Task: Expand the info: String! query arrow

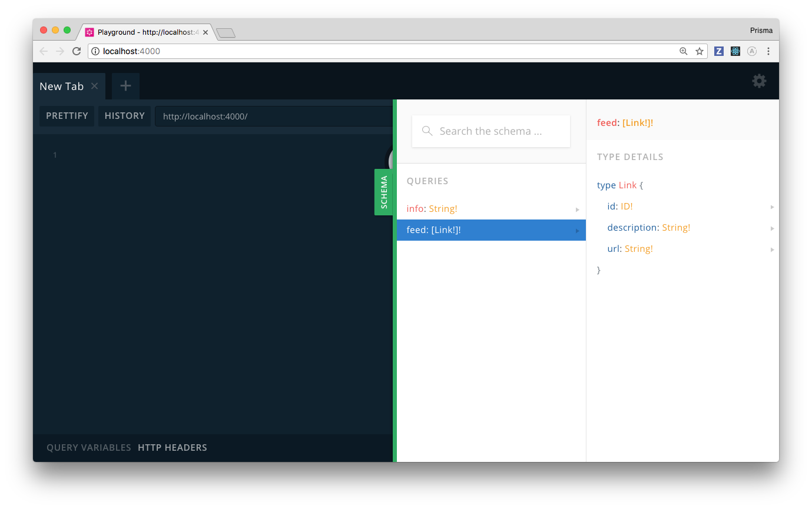Action: 578,209
